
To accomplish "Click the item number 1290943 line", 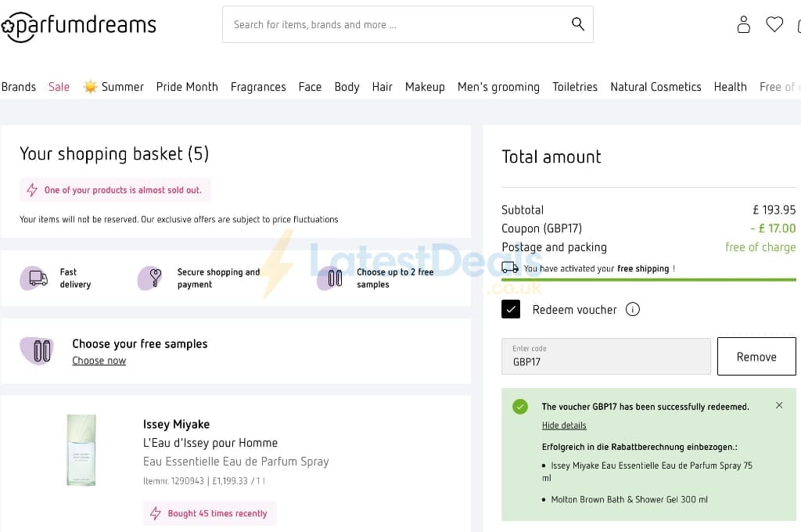I will 204,481.
